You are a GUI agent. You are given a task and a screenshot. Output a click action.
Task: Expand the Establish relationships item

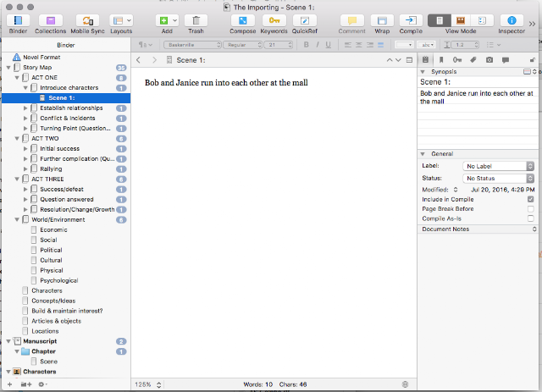pos(25,108)
